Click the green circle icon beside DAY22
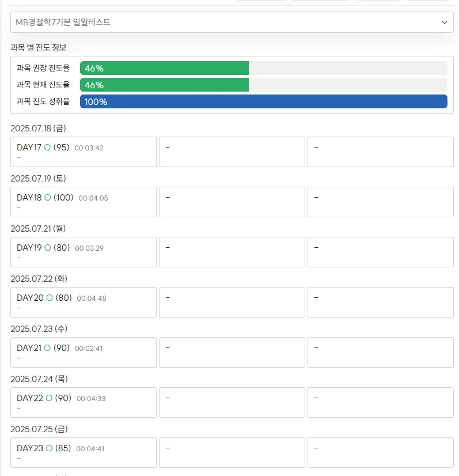Viewport: 459px width, 476px height. [x=49, y=398]
